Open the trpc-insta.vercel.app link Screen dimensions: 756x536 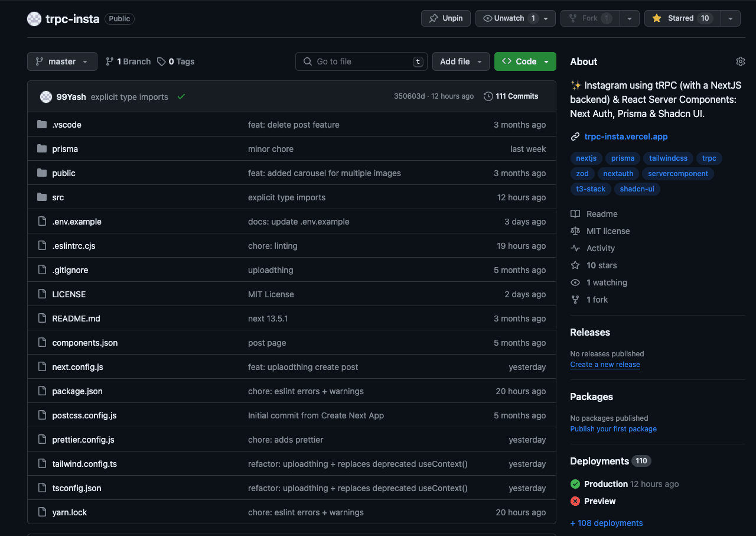pos(626,137)
